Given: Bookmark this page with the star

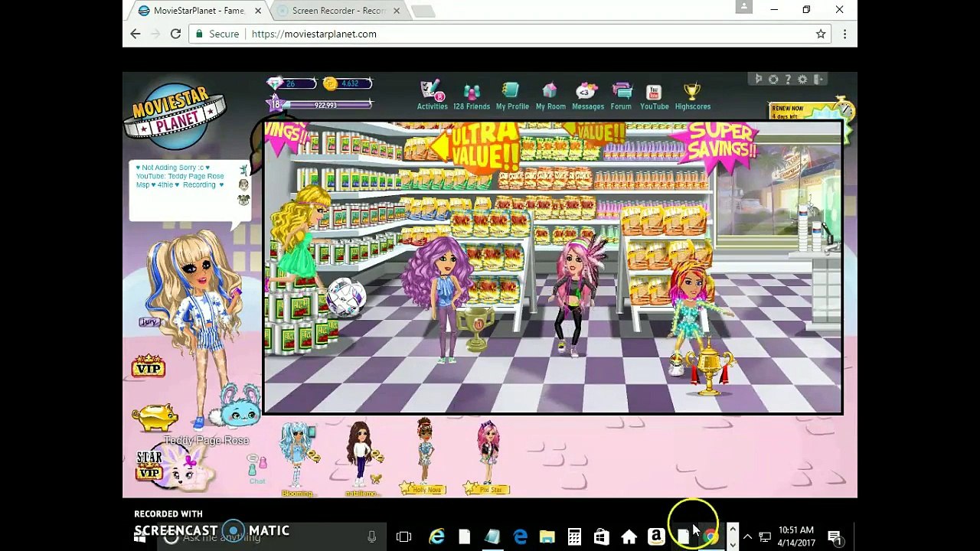Looking at the screenshot, I should [x=821, y=34].
